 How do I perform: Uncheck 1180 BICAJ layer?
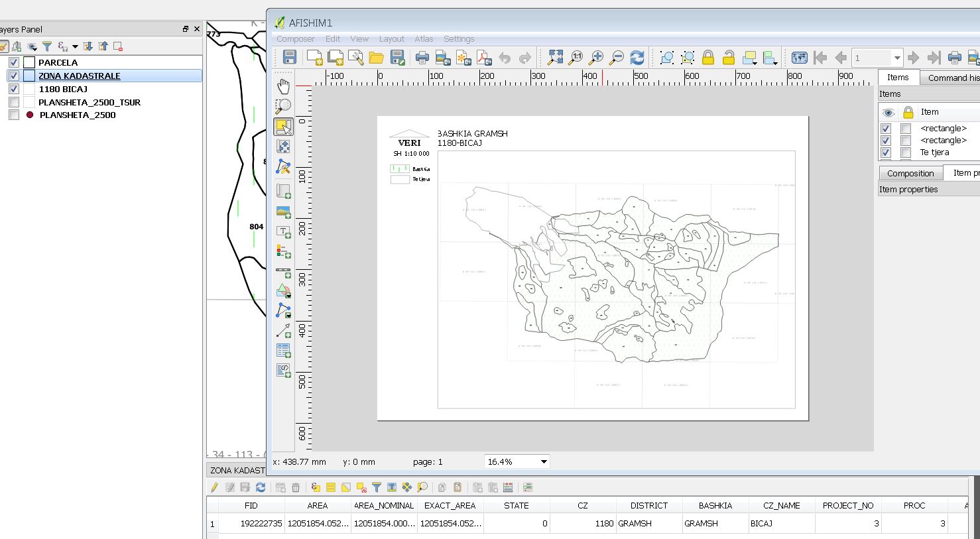point(14,89)
